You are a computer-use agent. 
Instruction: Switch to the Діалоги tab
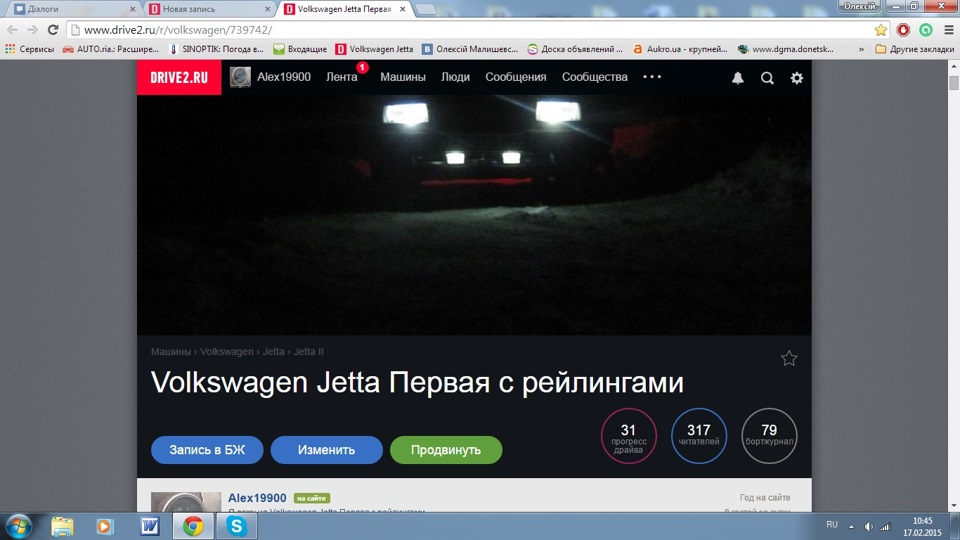[73, 9]
